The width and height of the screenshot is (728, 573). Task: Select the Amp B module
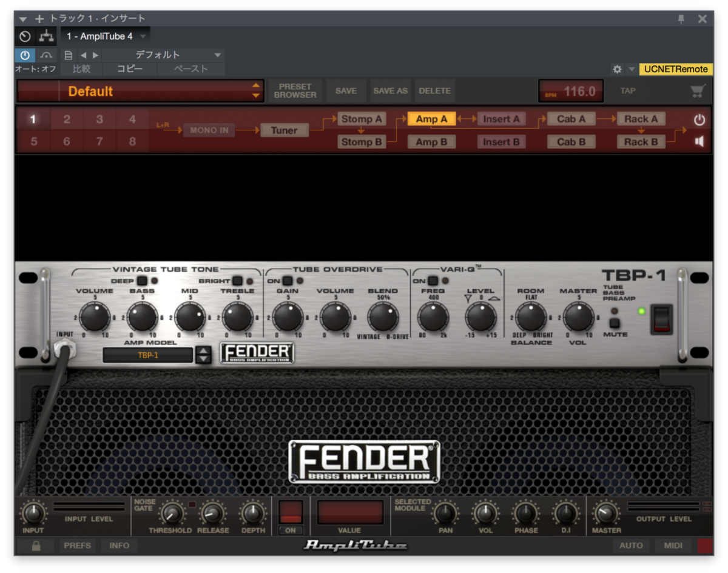pyautogui.click(x=431, y=142)
